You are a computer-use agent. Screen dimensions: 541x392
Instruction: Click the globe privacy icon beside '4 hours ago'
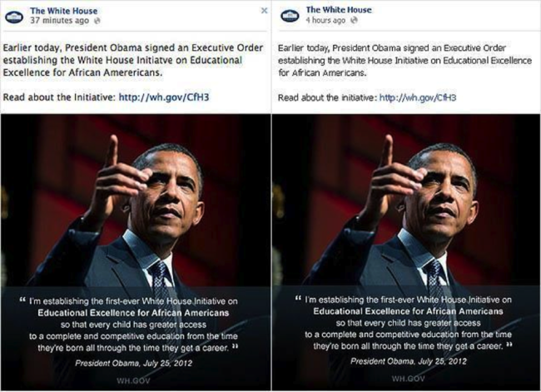coord(354,20)
